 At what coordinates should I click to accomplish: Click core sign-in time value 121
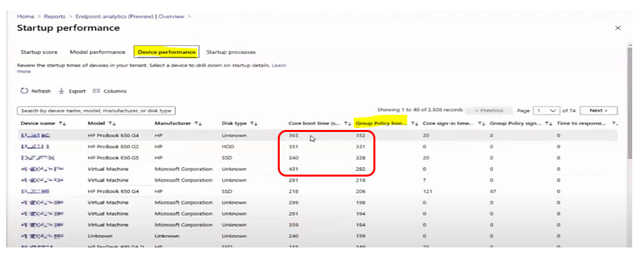428,192
